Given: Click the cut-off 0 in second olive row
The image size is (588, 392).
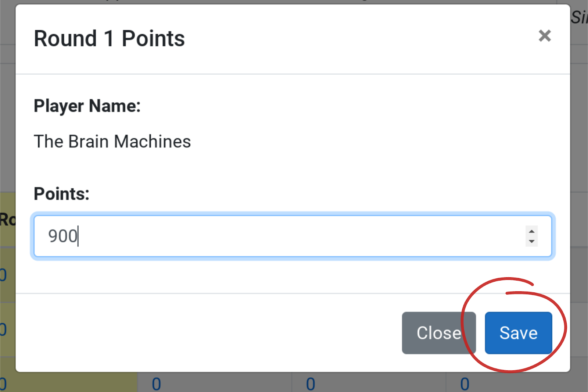Looking at the screenshot, I should 3,329.
